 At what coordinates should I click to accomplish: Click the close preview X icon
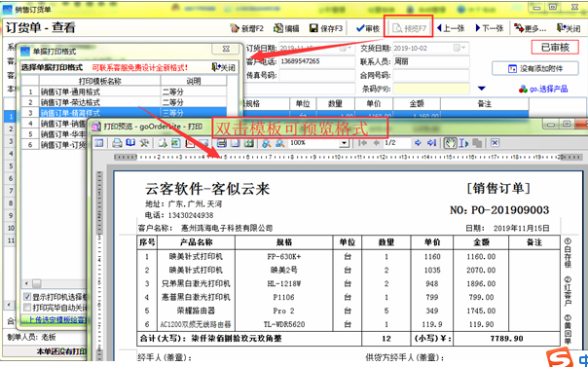pyautogui.click(x=495, y=143)
